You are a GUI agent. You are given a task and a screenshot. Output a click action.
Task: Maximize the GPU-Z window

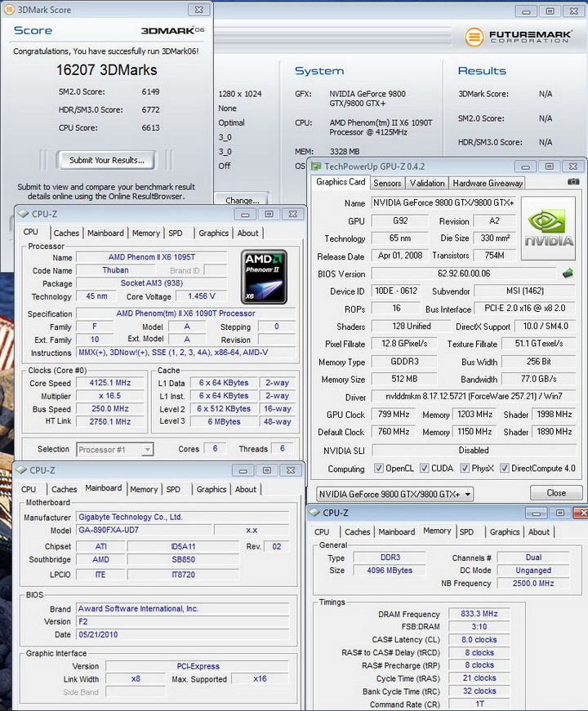[x=549, y=167]
